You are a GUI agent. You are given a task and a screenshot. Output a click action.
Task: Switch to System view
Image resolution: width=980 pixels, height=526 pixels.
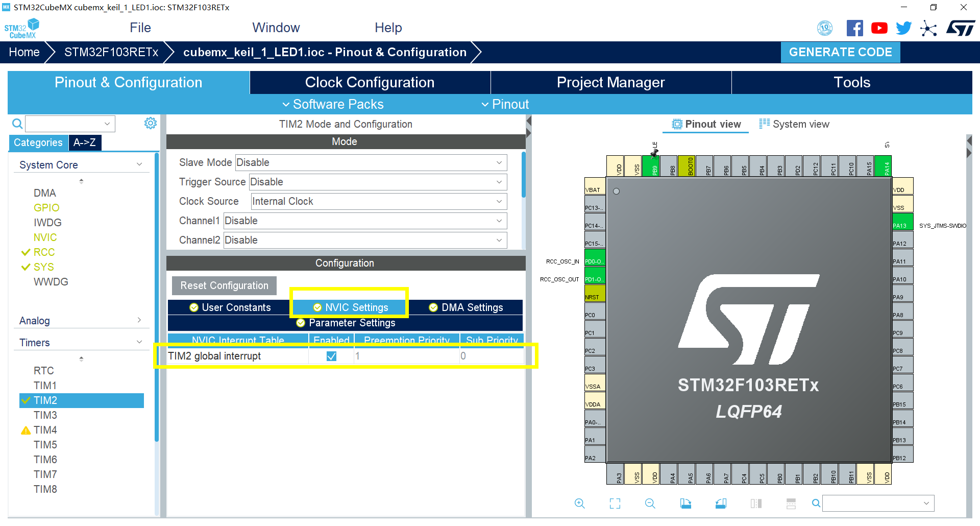point(794,124)
